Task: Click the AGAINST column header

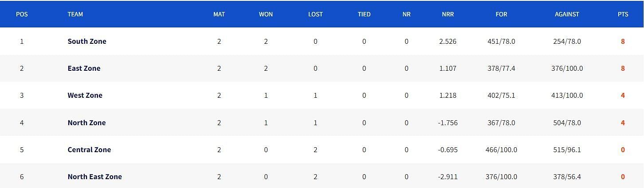Action: coord(567,14)
